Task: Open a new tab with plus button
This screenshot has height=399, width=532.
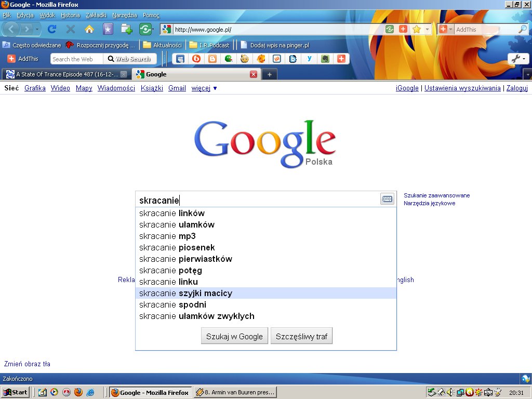Action: 270,74
